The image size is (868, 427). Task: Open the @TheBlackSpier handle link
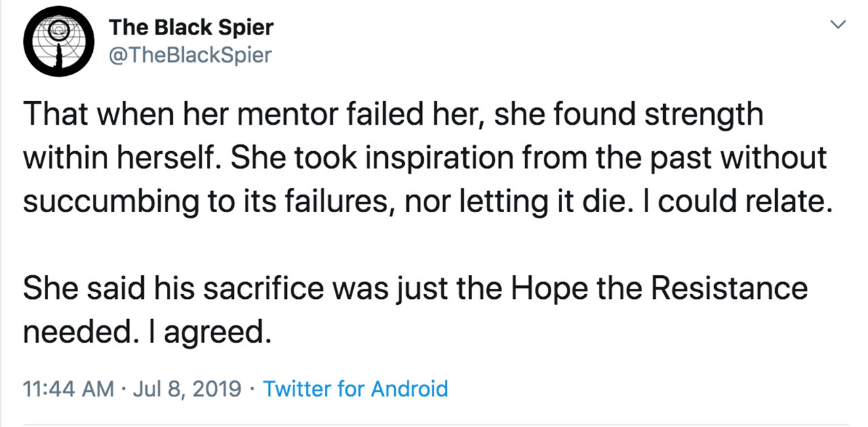[190, 55]
